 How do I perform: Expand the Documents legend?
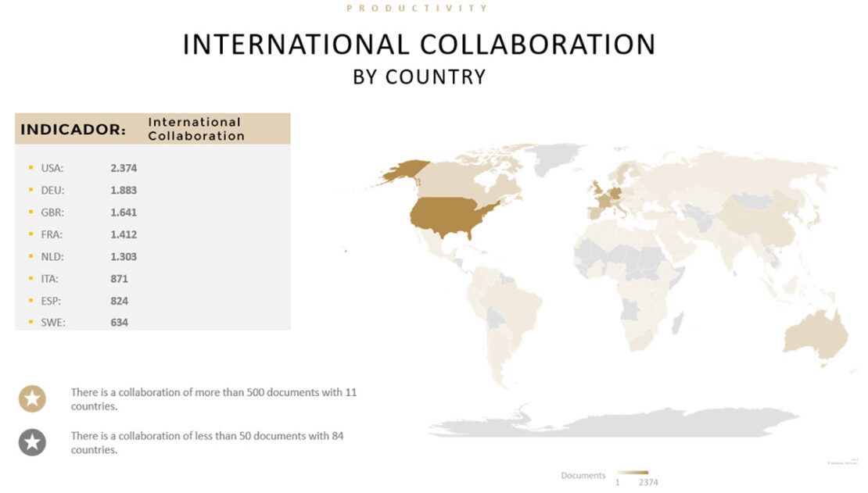(583, 475)
